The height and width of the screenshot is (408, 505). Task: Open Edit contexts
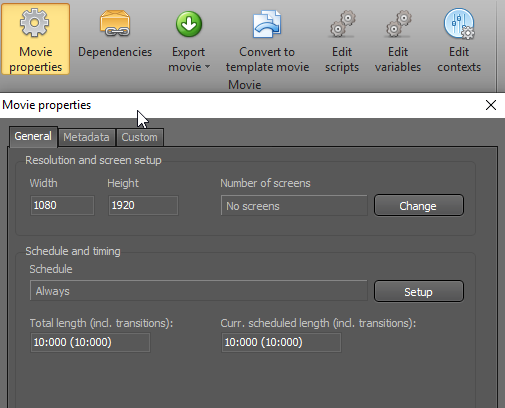459,40
